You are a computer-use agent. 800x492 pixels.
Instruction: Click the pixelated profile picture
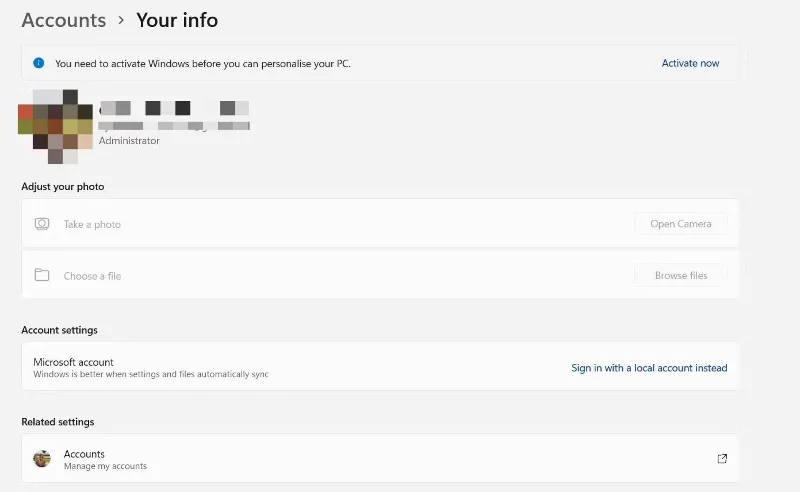pyautogui.click(x=56, y=127)
